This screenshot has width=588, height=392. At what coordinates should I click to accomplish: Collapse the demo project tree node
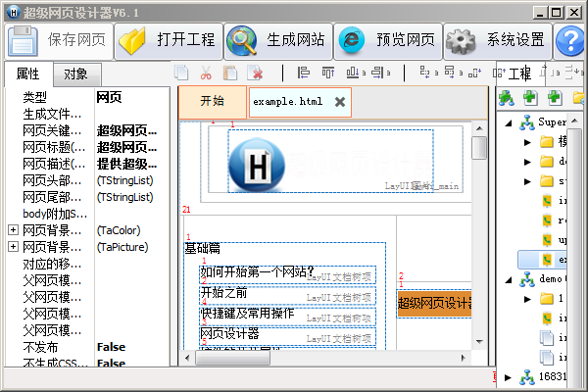[509, 280]
